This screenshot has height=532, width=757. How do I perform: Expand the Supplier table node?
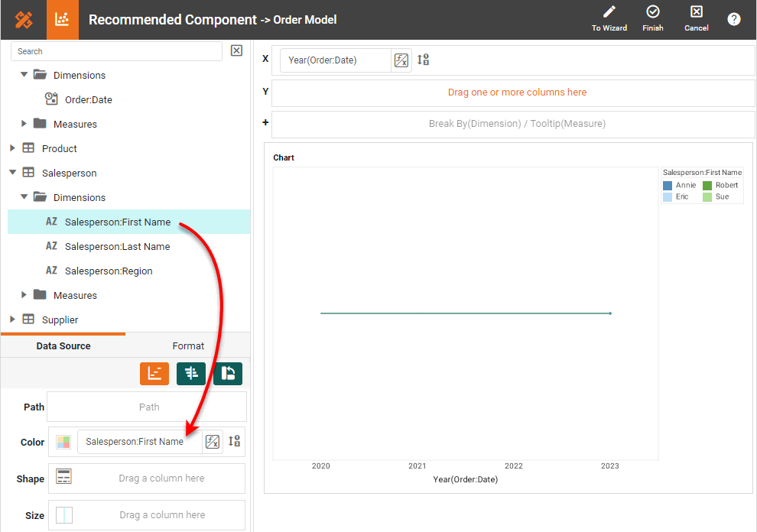click(12, 320)
